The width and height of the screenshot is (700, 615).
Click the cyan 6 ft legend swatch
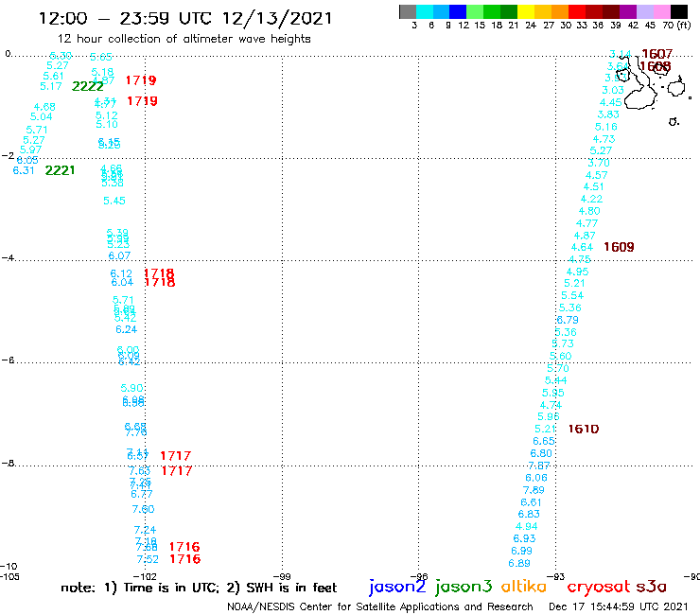[425, 11]
